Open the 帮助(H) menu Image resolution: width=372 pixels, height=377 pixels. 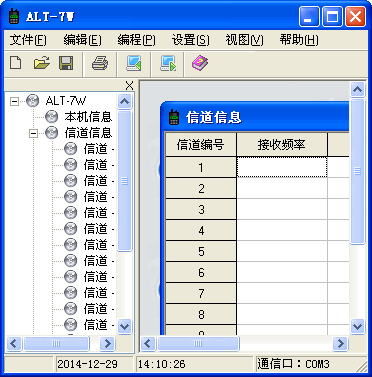pyautogui.click(x=299, y=40)
